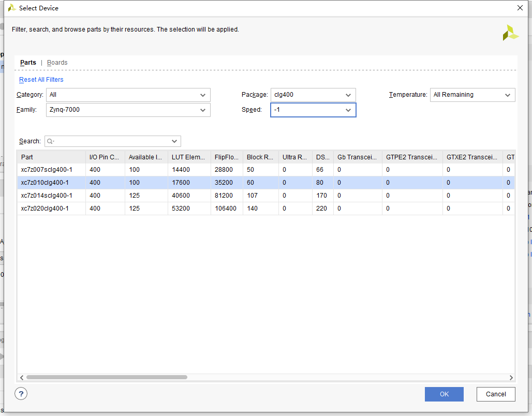
Task: Sort by the Available IOBs column header
Action: coord(146,157)
